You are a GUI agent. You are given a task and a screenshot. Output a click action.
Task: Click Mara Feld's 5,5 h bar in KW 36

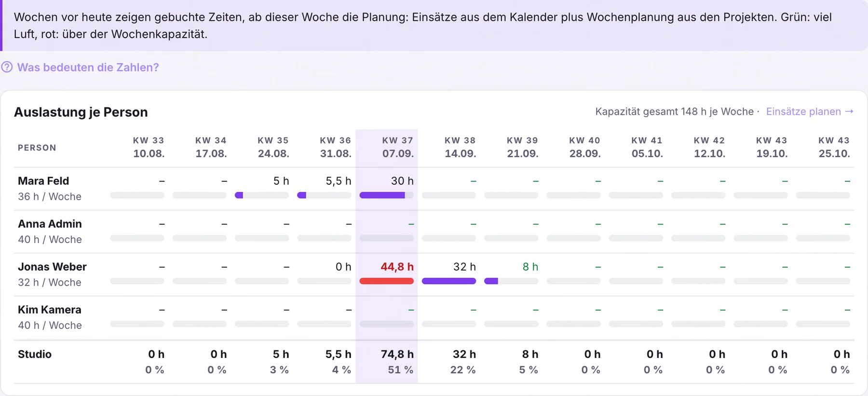[x=324, y=195]
